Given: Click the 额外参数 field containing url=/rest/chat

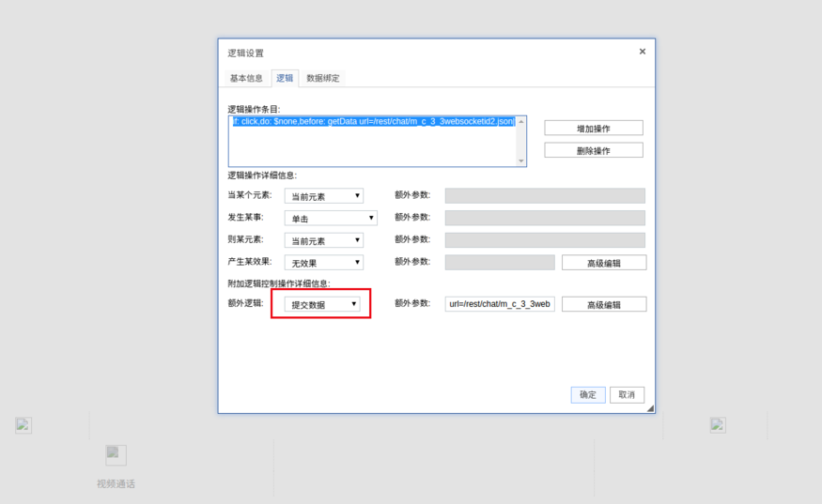Looking at the screenshot, I should pos(500,304).
